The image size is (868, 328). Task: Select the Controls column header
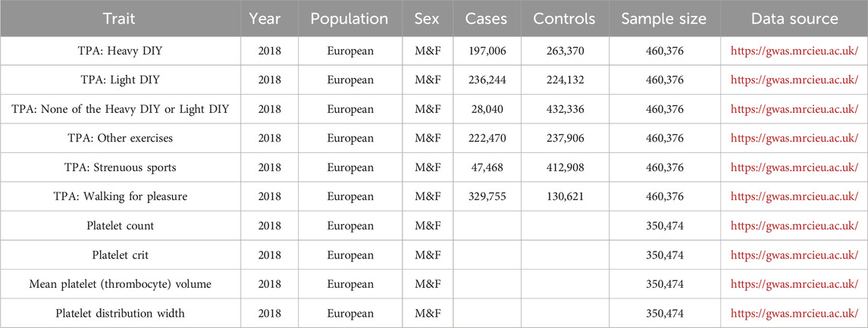tap(564, 18)
